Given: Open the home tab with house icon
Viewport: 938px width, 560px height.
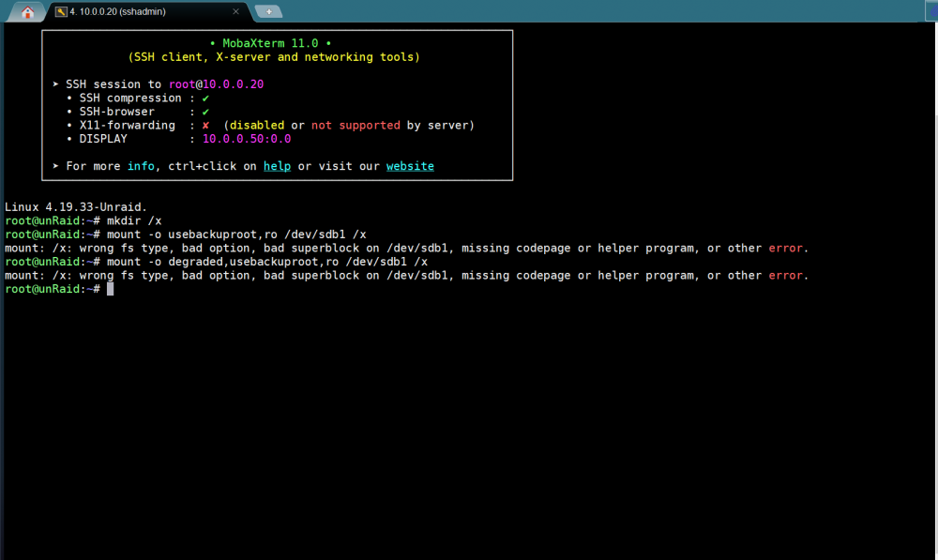Looking at the screenshot, I should click(x=27, y=12).
